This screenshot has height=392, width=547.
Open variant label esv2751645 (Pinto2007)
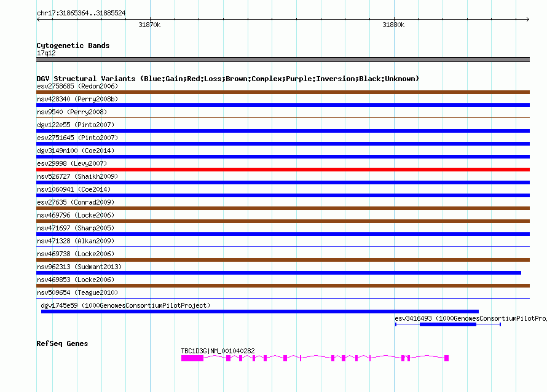click(x=77, y=138)
